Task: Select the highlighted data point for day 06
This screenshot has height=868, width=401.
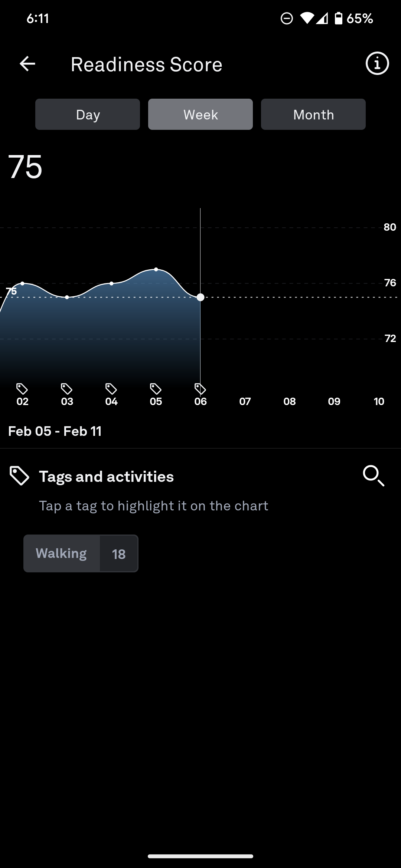Action: (200, 297)
